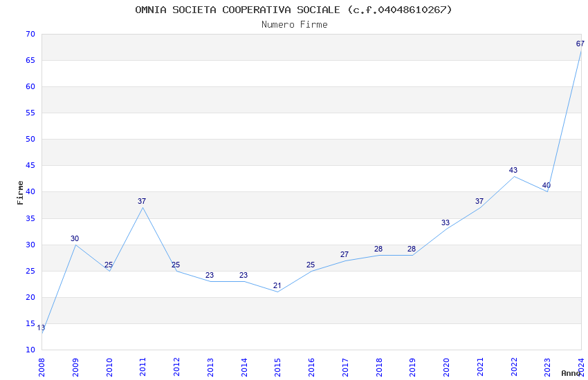Select the 2011 x-axis year label
The width and height of the screenshot is (588, 380).
[x=143, y=366]
